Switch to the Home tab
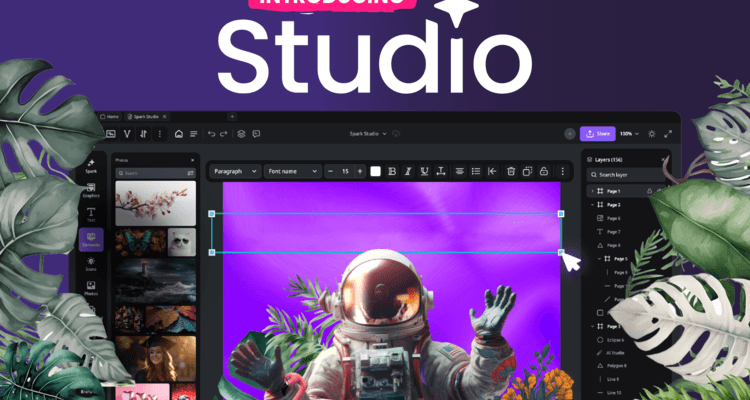750x400 pixels. [110, 116]
